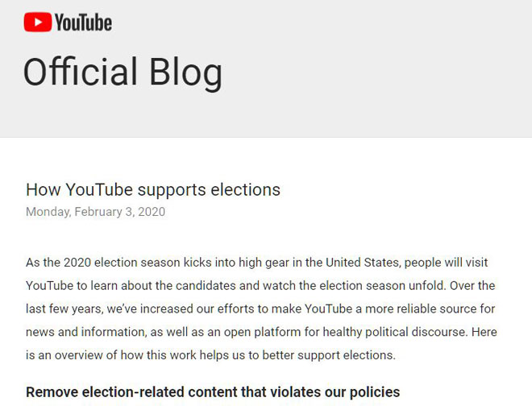Click the word 'elections' in the post title
This screenshot has width=532, height=410.
[246, 189]
